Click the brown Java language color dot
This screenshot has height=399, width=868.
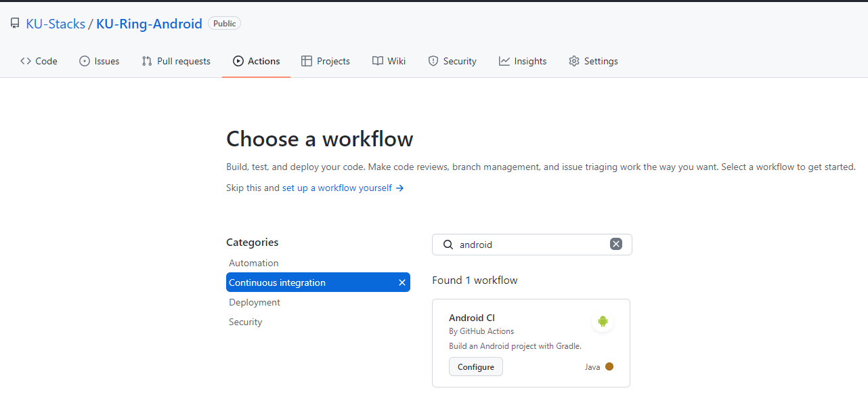pyautogui.click(x=609, y=366)
